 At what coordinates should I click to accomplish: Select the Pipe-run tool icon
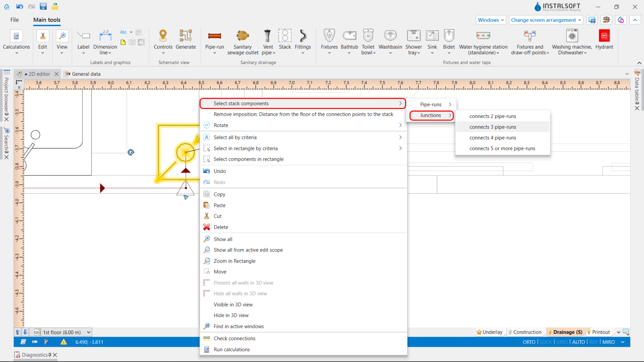214,36
